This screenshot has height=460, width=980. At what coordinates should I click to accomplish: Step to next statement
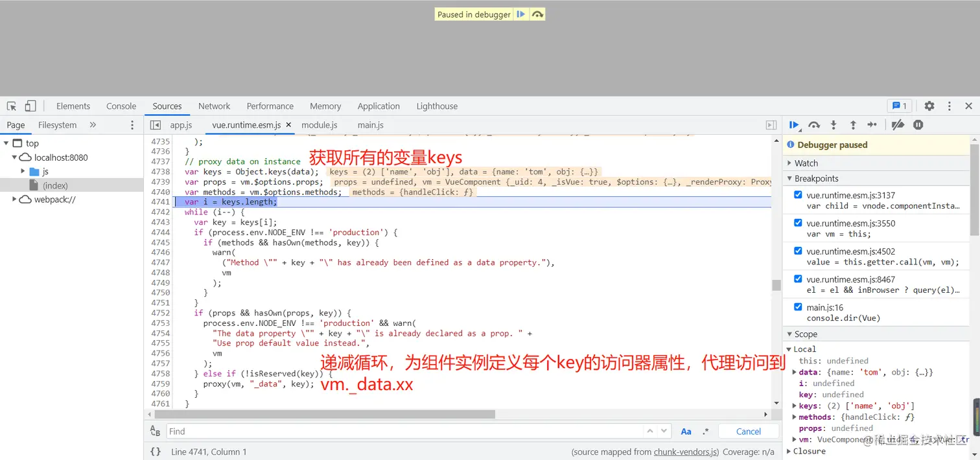click(872, 125)
